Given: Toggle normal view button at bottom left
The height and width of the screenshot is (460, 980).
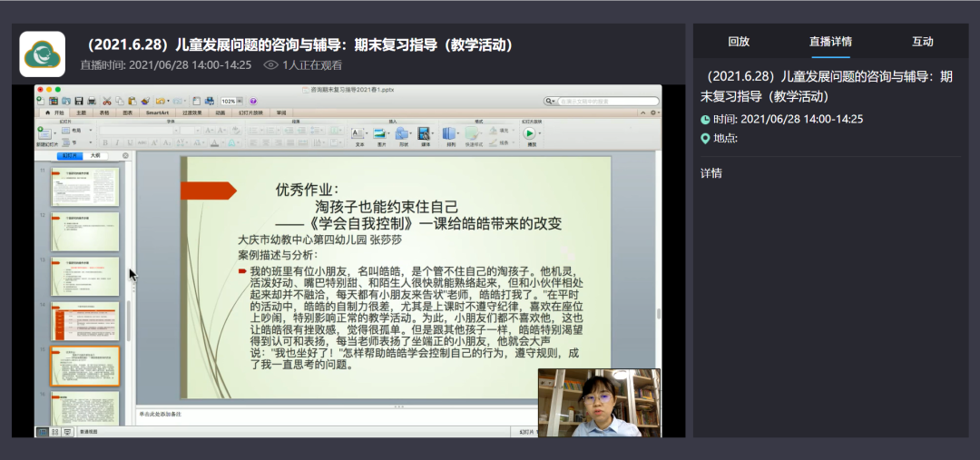Looking at the screenshot, I should [42, 433].
